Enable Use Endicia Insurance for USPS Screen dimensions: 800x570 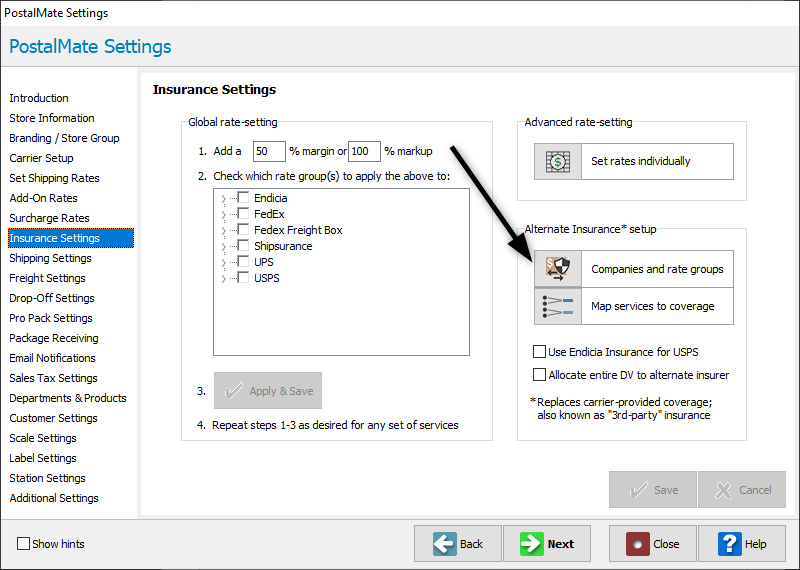pos(539,352)
